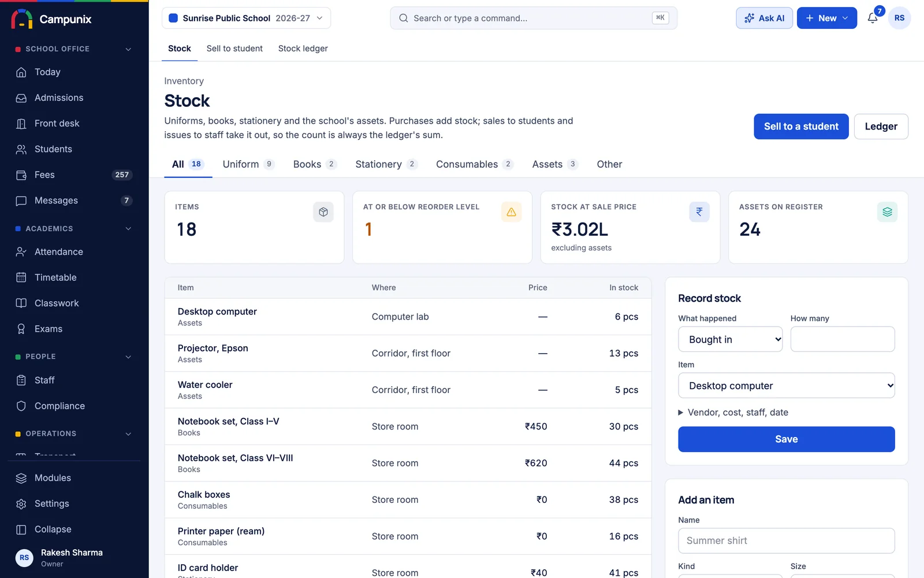Open Today in the sidebar
Viewport: 924px width, 578px height.
[x=74, y=72]
